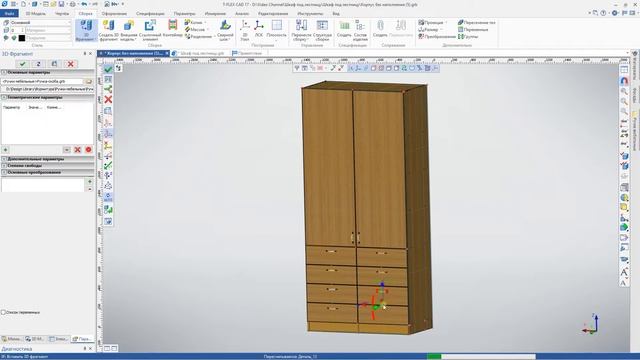The height and width of the screenshot is (360, 640).
Task: Switch to the Оформление ribbon tab
Action: [x=114, y=13]
